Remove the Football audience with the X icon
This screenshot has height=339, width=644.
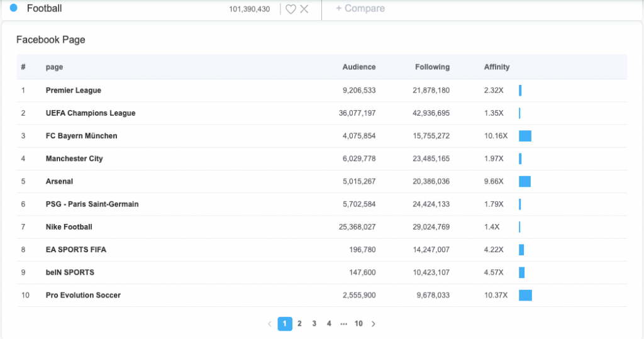tap(304, 9)
